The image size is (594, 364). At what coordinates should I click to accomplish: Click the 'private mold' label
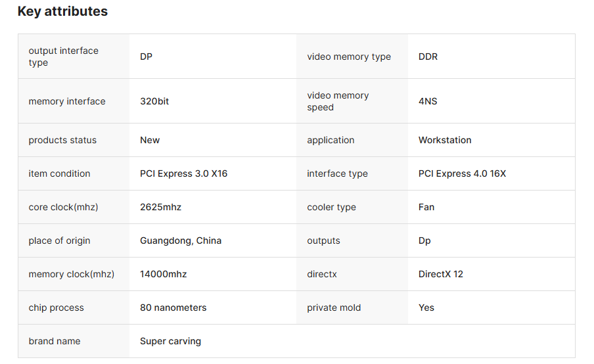coord(334,307)
